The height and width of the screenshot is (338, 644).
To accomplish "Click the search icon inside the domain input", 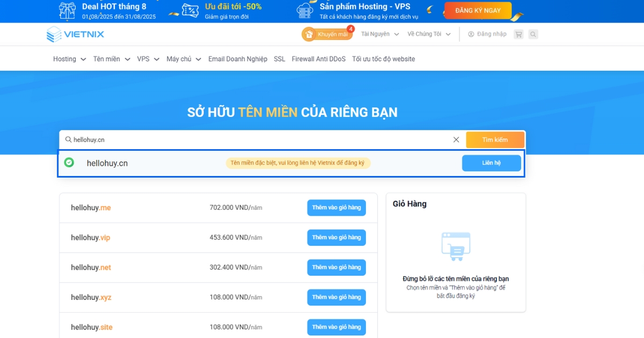I will point(68,139).
